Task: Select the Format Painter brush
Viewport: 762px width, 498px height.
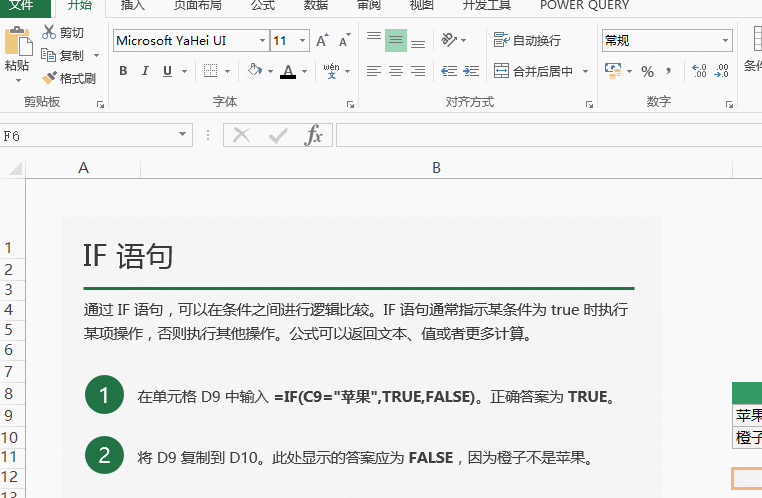Action: (49, 78)
